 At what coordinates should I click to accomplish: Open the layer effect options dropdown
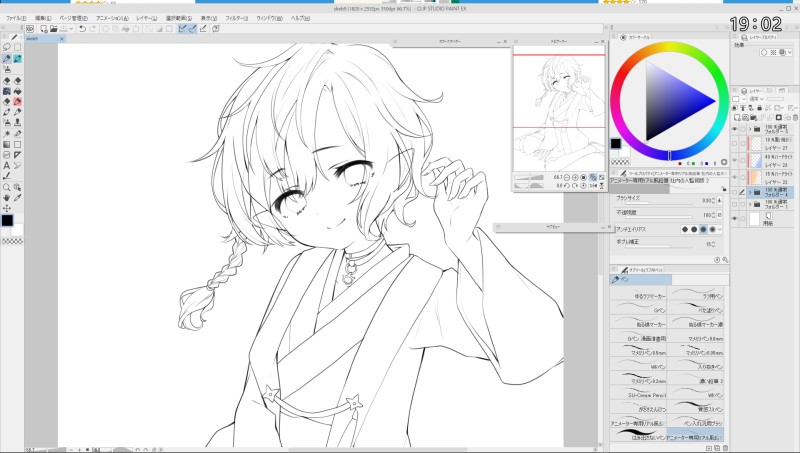point(790,53)
